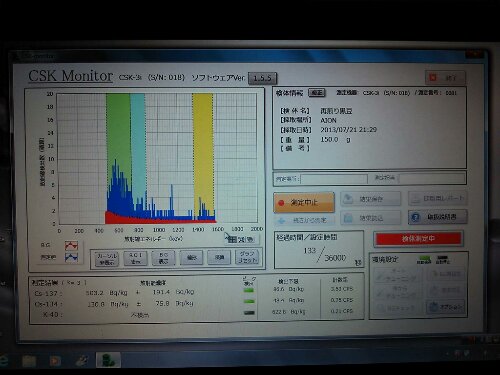
Task: Toggle B.G display button
Action: pyautogui.click(x=163, y=258)
